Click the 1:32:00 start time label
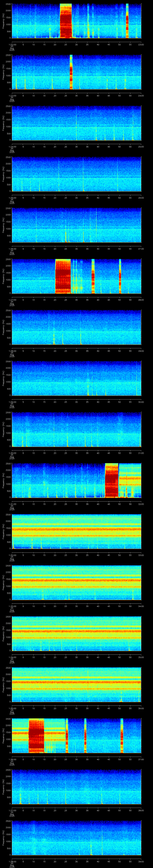153x868 pixels. (12, 555)
